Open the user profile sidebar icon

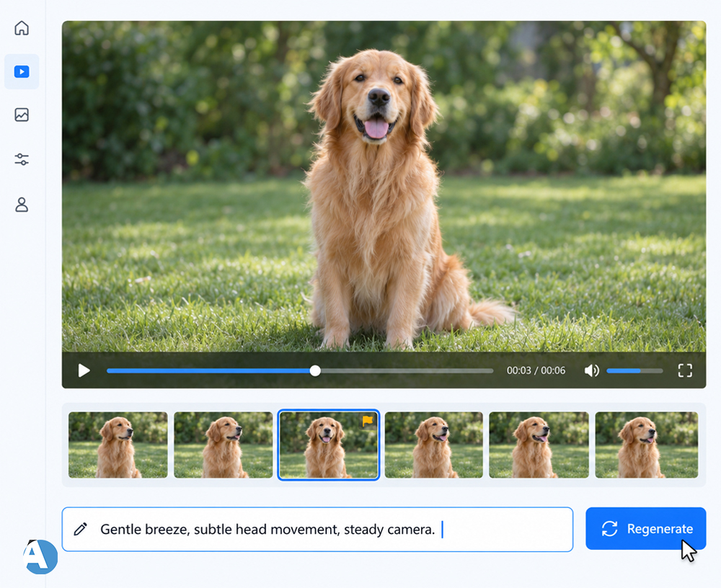(x=22, y=205)
